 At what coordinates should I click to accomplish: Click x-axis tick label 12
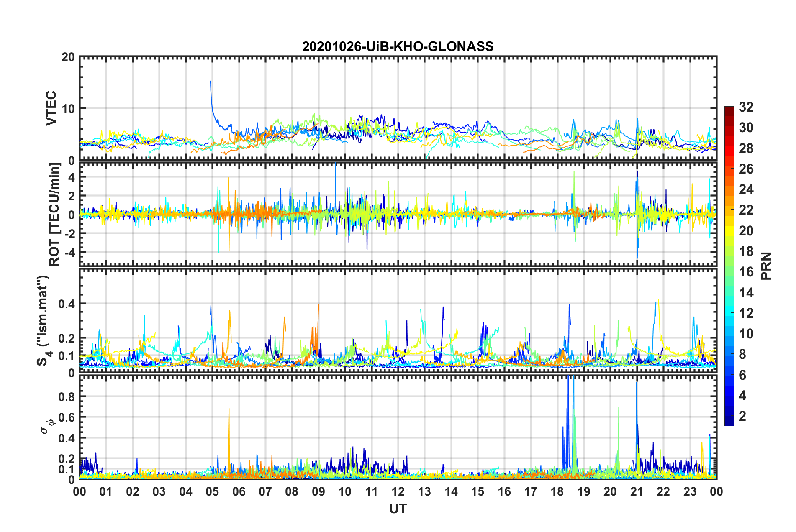pyautogui.click(x=398, y=491)
